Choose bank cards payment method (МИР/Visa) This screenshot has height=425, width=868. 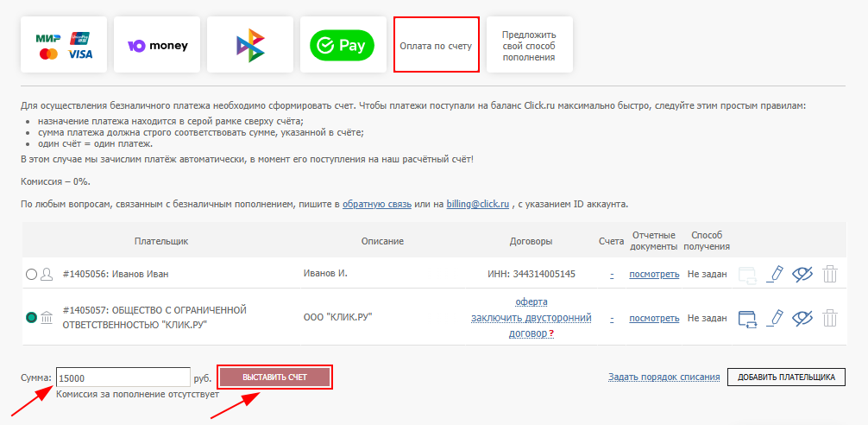pos(64,45)
